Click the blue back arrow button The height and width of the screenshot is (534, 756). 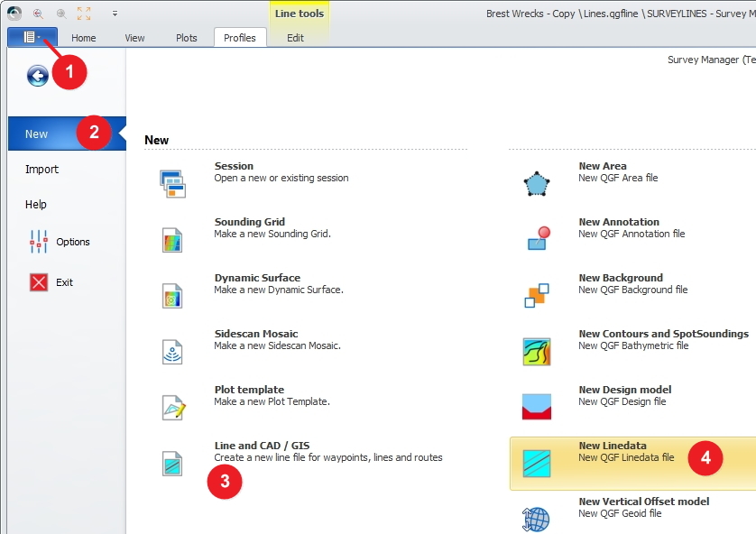click(x=37, y=76)
